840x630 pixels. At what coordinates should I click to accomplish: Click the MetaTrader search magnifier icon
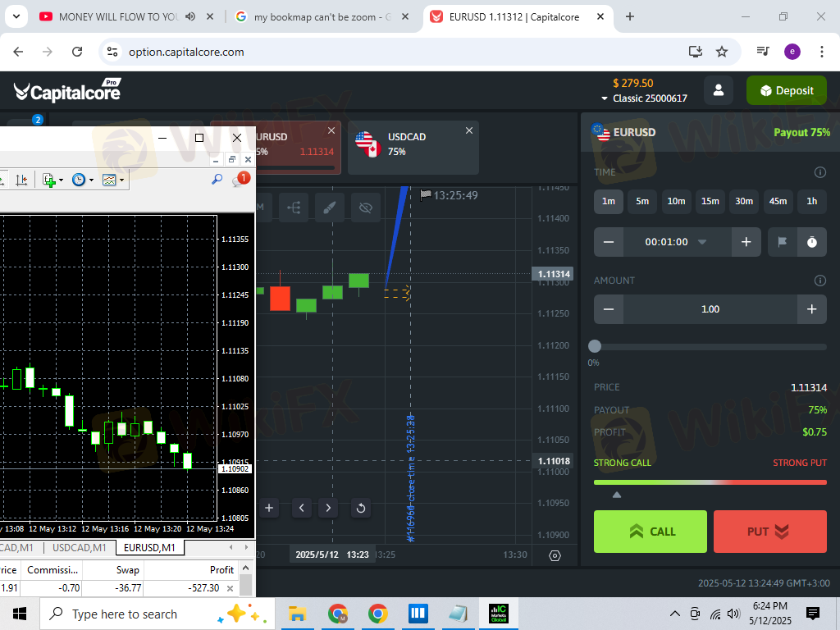pyautogui.click(x=217, y=180)
